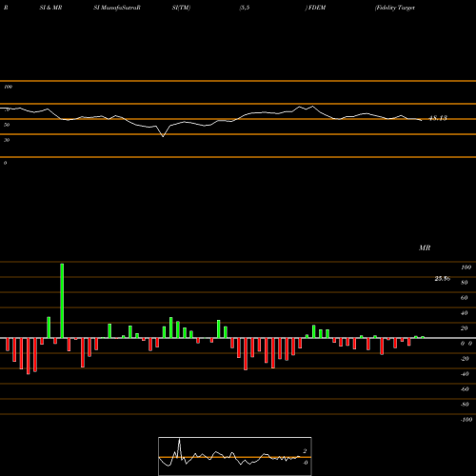Click the "MR" panel label

point(425,248)
